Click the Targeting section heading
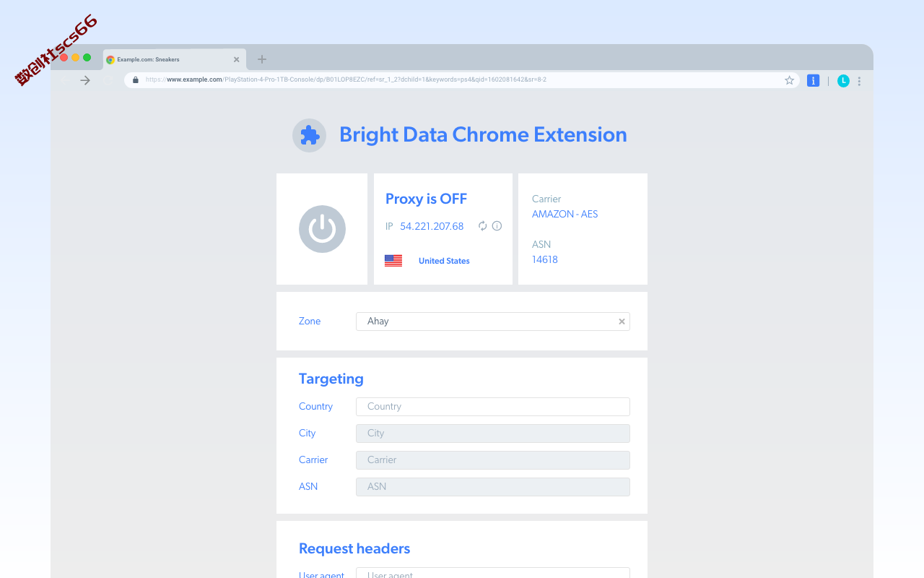924x578 pixels. click(x=331, y=379)
